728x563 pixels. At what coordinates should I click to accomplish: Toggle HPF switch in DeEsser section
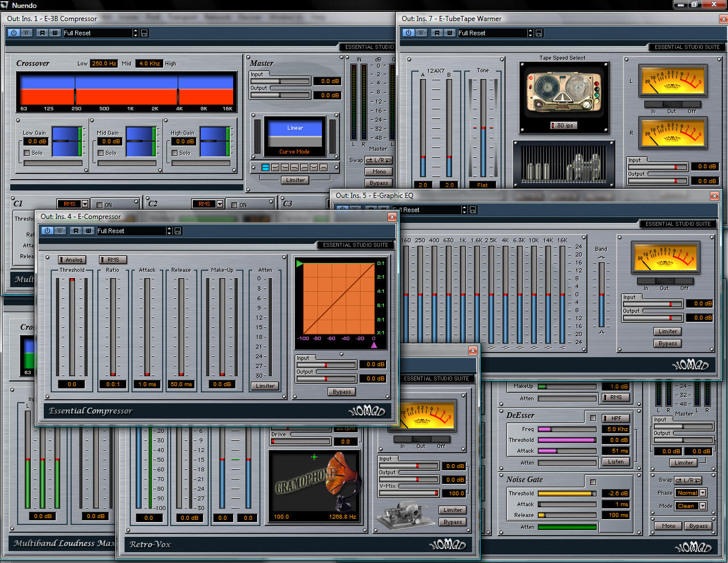(616, 418)
